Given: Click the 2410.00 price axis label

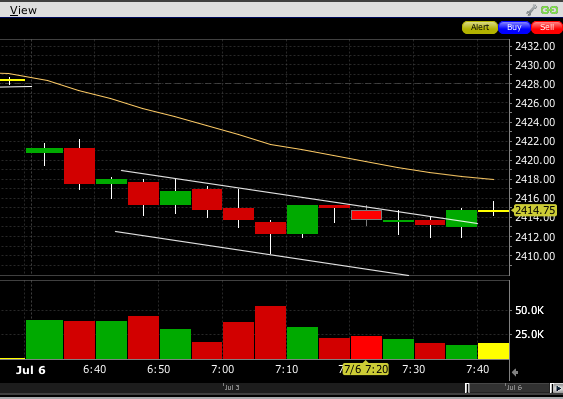Looking at the screenshot, I should point(535,256).
